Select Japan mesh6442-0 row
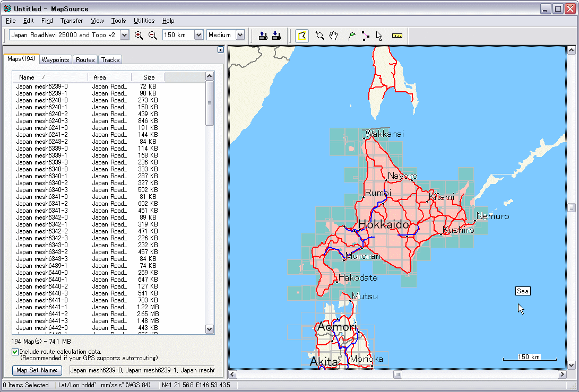 [109, 328]
